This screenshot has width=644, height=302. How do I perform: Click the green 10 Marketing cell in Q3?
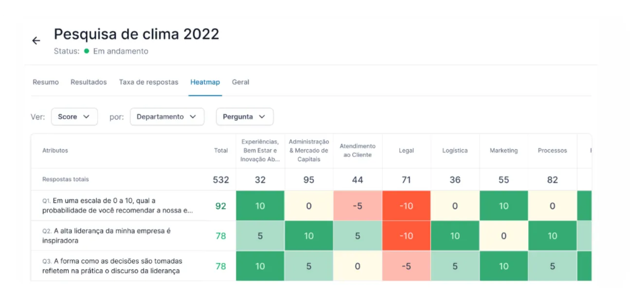[x=503, y=266]
